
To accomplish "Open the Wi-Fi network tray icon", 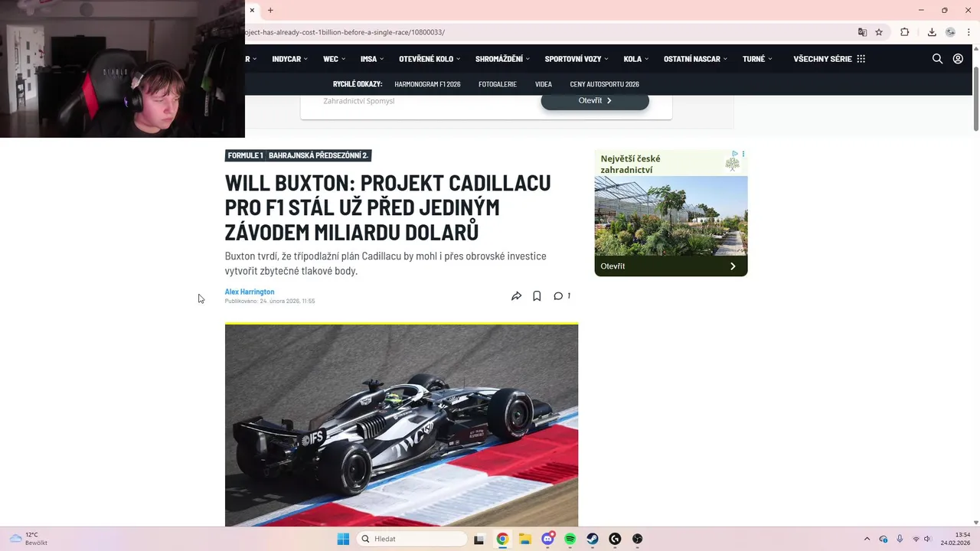I will [x=916, y=539].
